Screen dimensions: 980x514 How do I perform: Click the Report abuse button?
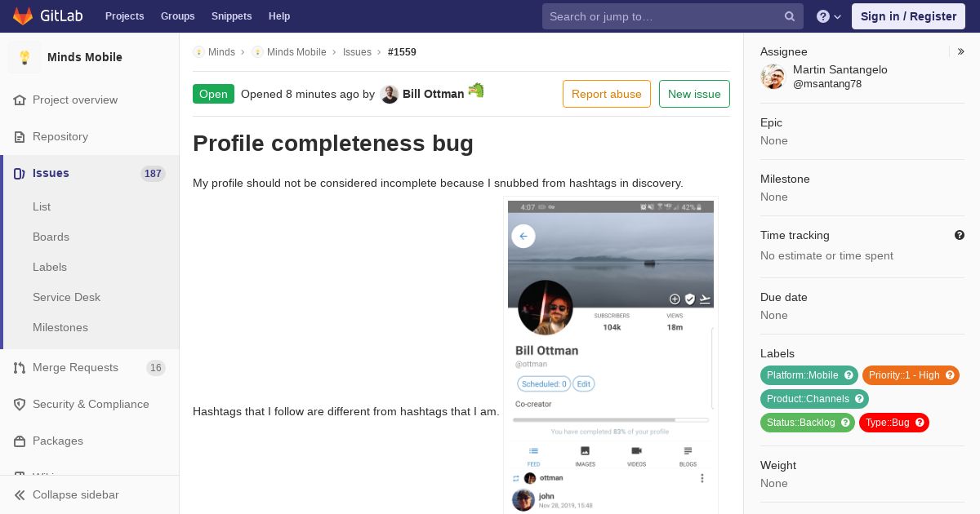click(607, 94)
